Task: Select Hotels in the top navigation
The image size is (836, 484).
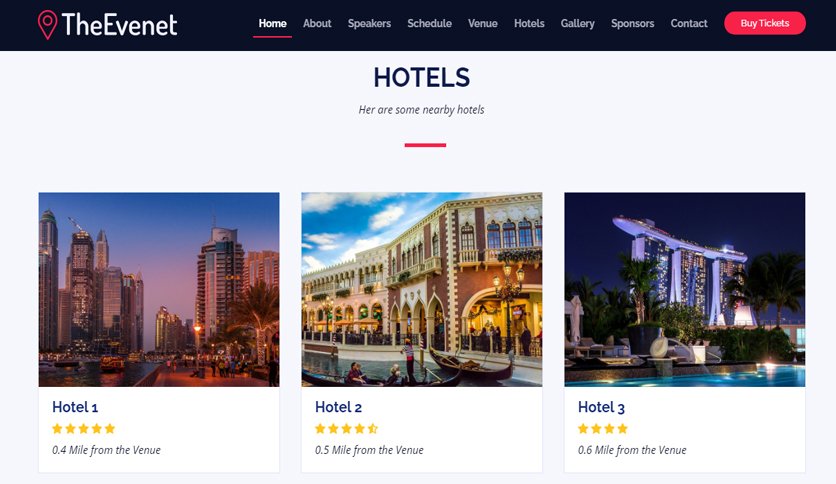Action: [529, 23]
